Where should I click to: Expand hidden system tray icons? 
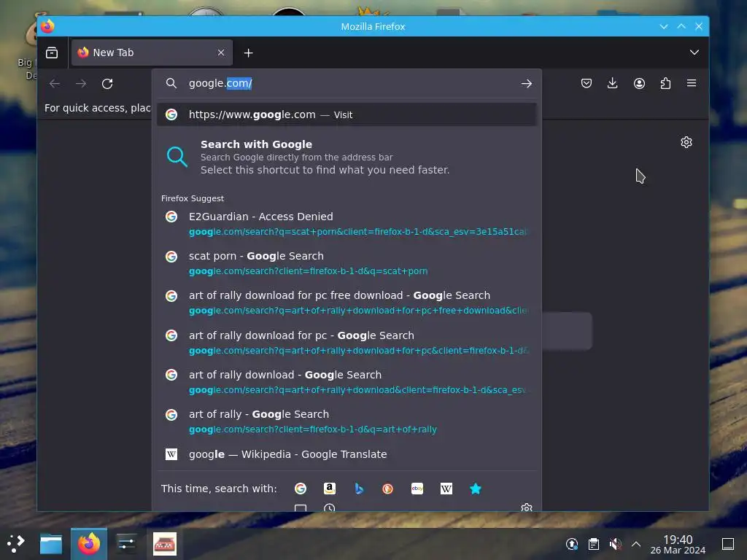coord(636,543)
